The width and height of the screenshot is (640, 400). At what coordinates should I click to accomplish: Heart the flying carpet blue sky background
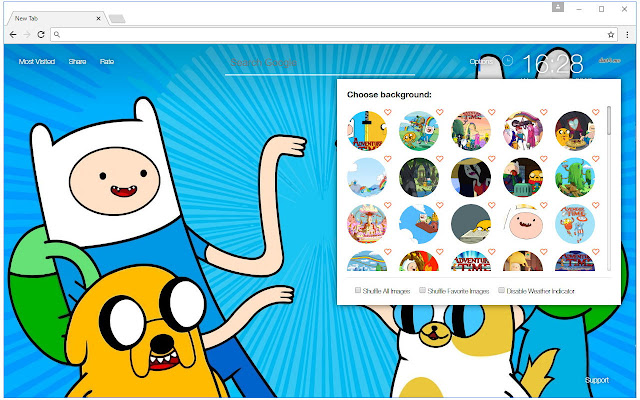[x=440, y=205]
